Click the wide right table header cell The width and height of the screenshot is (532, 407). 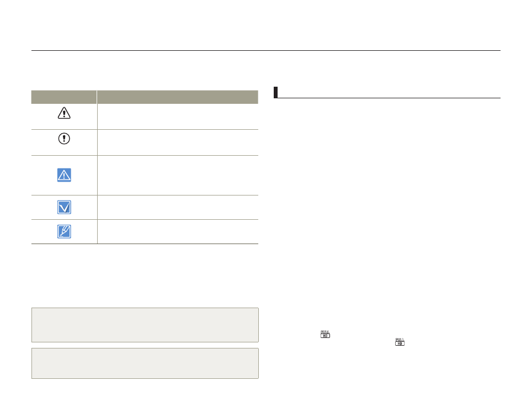178,97
